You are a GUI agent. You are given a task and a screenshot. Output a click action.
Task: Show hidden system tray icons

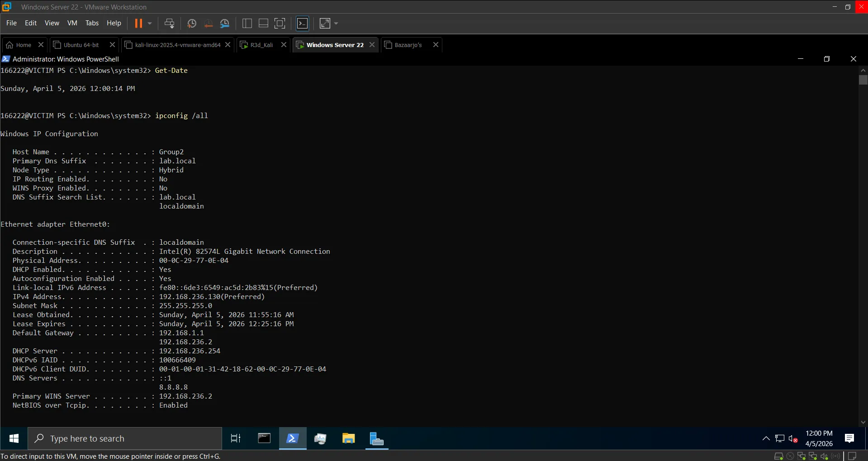pyautogui.click(x=766, y=438)
